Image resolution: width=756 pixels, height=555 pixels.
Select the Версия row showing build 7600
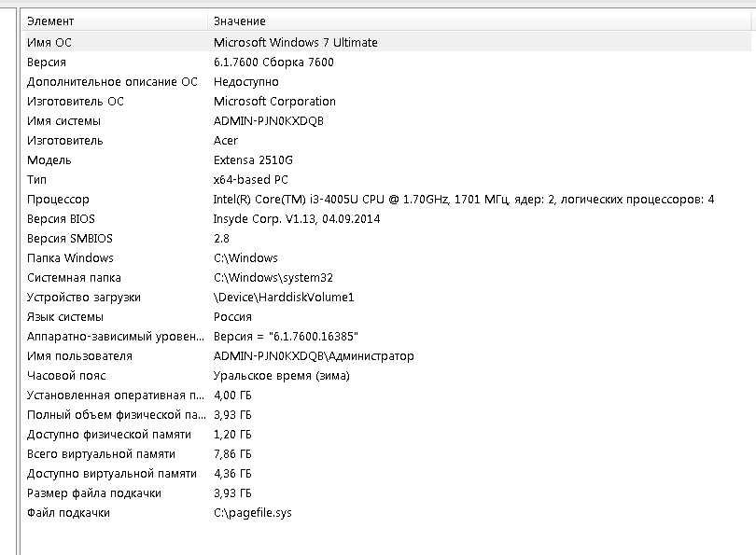[x=387, y=62]
